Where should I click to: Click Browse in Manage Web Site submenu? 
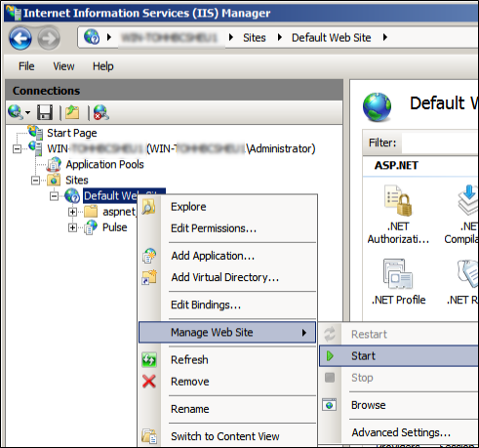point(399,405)
